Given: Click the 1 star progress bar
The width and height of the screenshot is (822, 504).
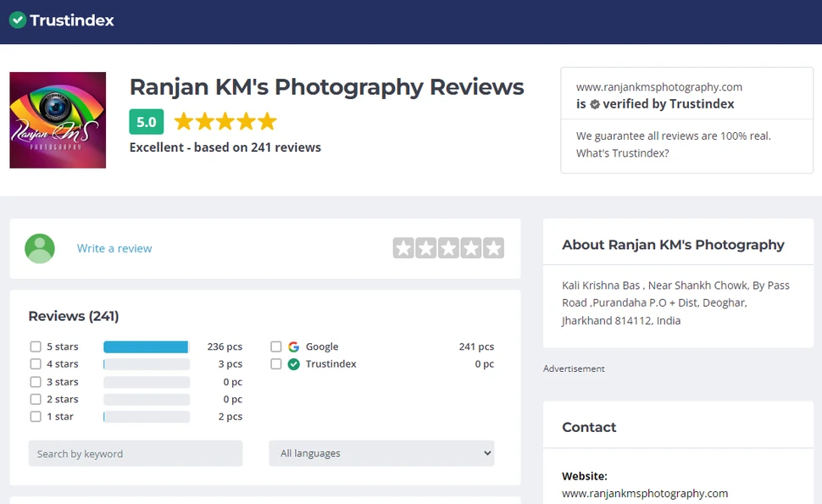Looking at the screenshot, I should point(147,417).
